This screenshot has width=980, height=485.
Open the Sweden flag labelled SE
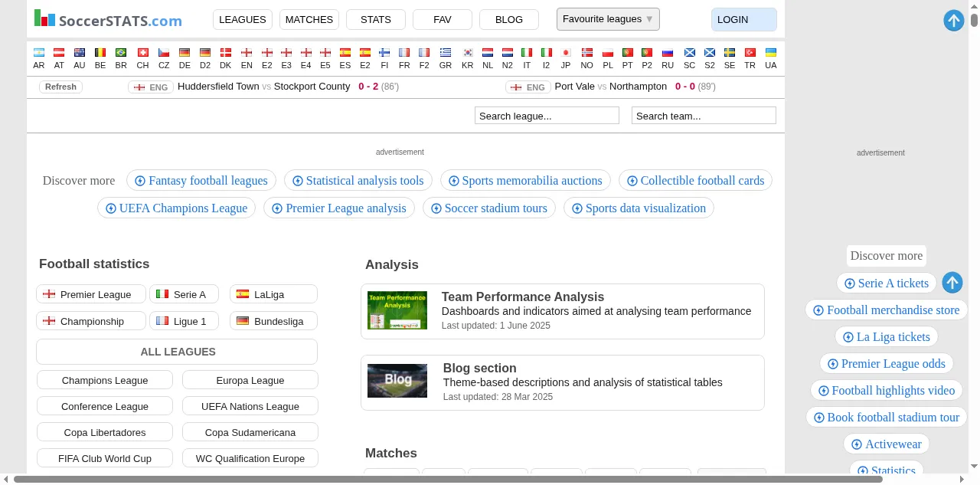[x=730, y=53]
